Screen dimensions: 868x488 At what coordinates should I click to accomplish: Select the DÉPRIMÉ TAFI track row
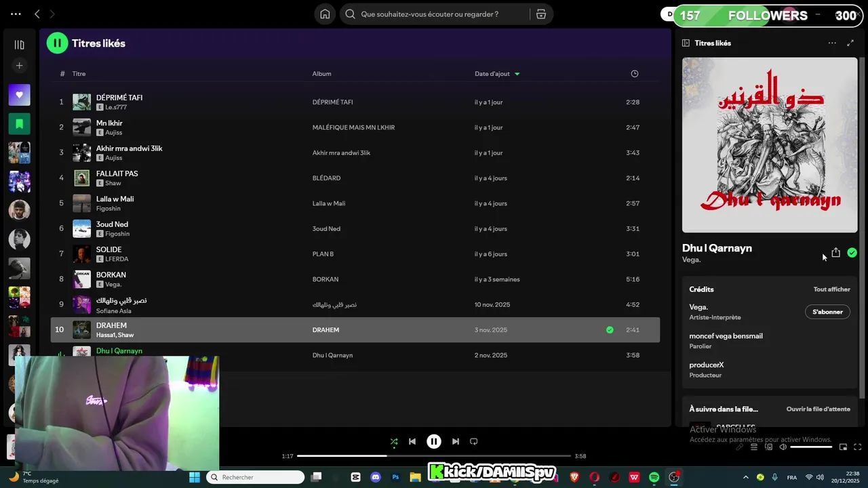[355, 102]
